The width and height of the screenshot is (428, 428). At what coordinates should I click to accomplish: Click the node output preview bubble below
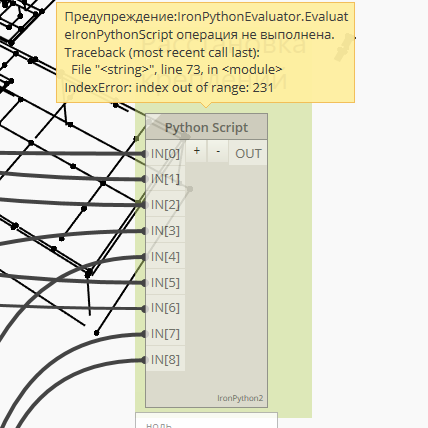(x=206, y=420)
